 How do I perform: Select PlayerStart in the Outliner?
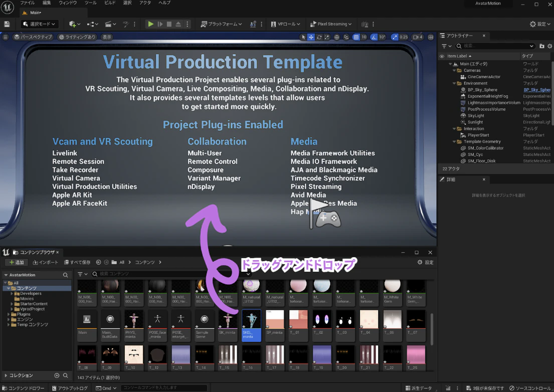click(478, 135)
